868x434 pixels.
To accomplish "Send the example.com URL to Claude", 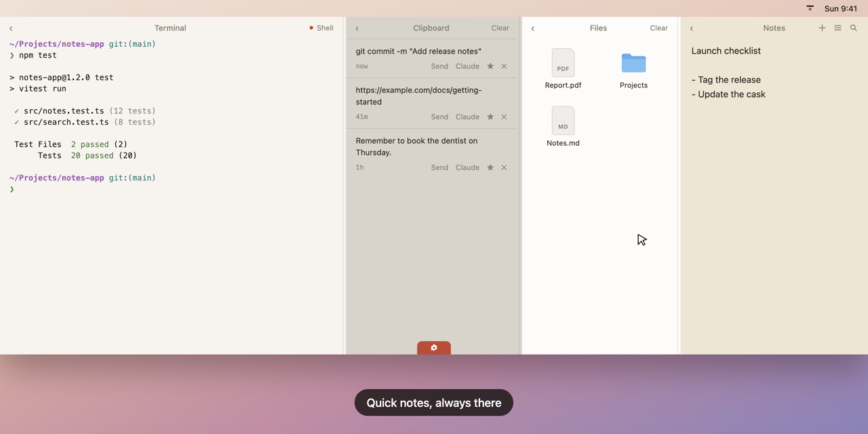I will pos(467,117).
